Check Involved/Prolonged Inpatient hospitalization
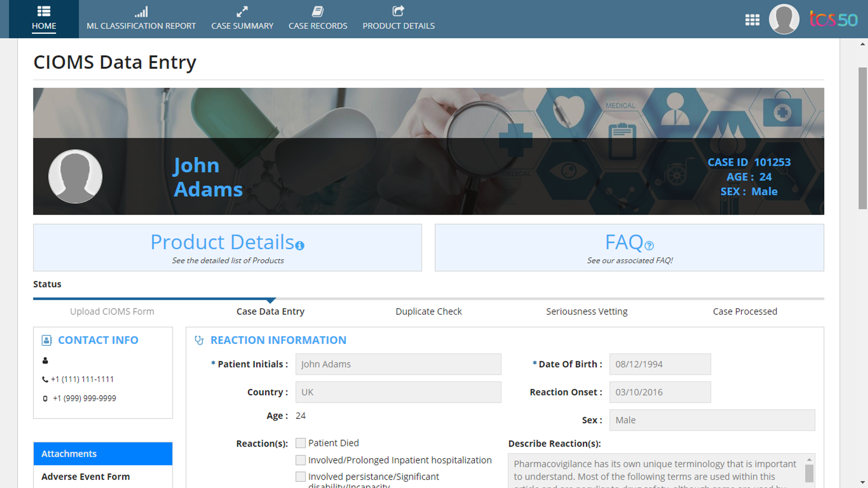Viewport: 868px width, 488px height. [300, 460]
